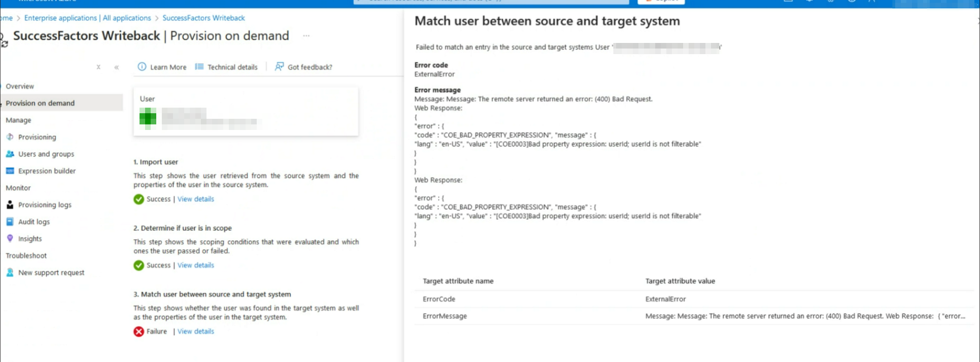Open Technical details
Screen dimensions: 980x362
(x=233, y=67)
